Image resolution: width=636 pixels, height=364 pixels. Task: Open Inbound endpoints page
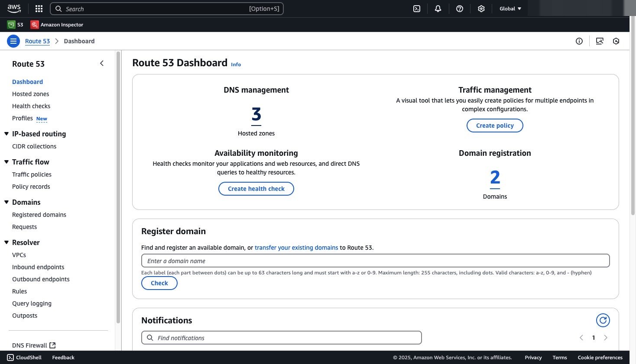38,267
